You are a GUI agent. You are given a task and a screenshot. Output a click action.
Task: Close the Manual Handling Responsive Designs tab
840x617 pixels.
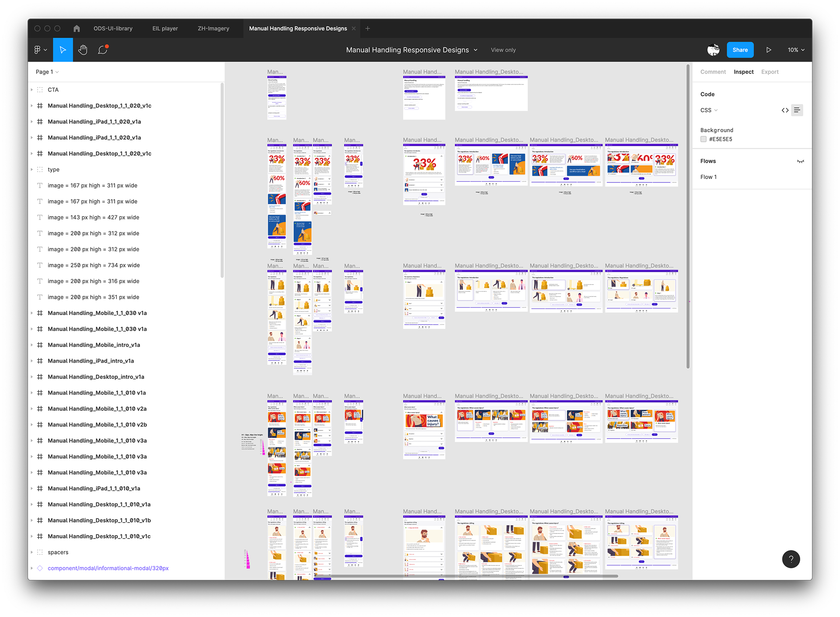pos(354,28)
